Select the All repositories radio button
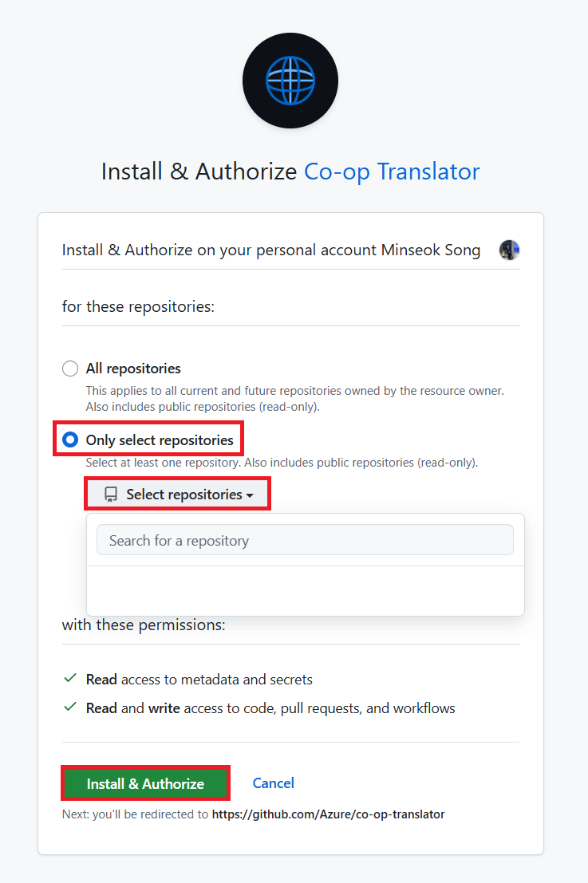This screenshot has width=588, height=883. (x=69, y=369)
